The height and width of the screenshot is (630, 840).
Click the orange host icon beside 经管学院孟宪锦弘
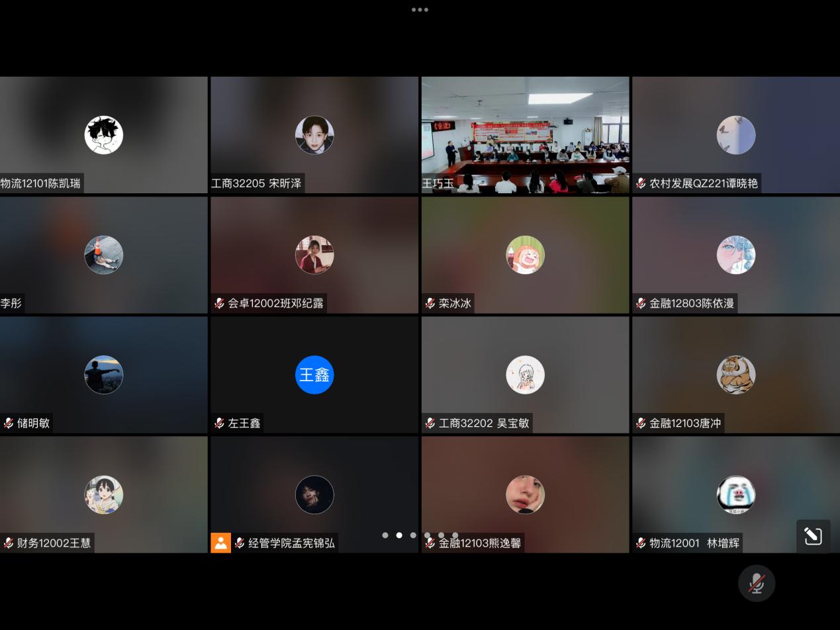point(220,543)
